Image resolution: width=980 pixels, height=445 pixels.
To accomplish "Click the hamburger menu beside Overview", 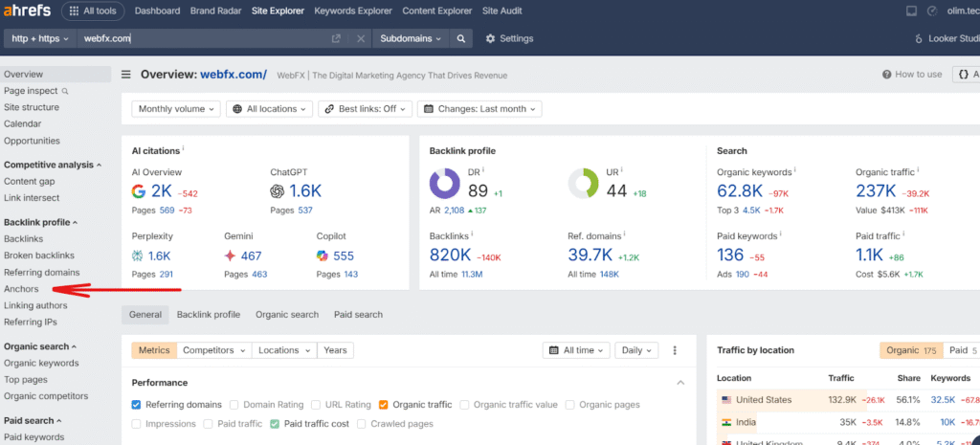I will [126, 75].
